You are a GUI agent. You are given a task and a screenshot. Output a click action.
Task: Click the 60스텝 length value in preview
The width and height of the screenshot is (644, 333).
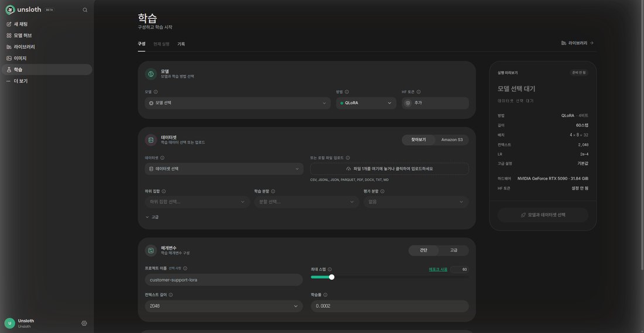click(582, 125)
